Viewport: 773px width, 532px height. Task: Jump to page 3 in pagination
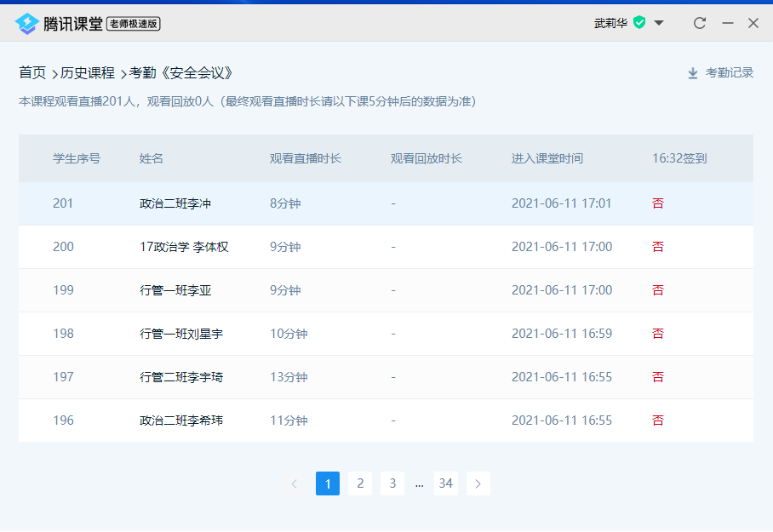[x=392, y=483]
